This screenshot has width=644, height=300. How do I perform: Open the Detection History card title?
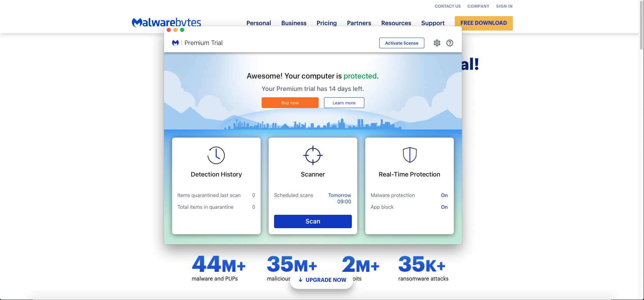(x=216, y=174)
